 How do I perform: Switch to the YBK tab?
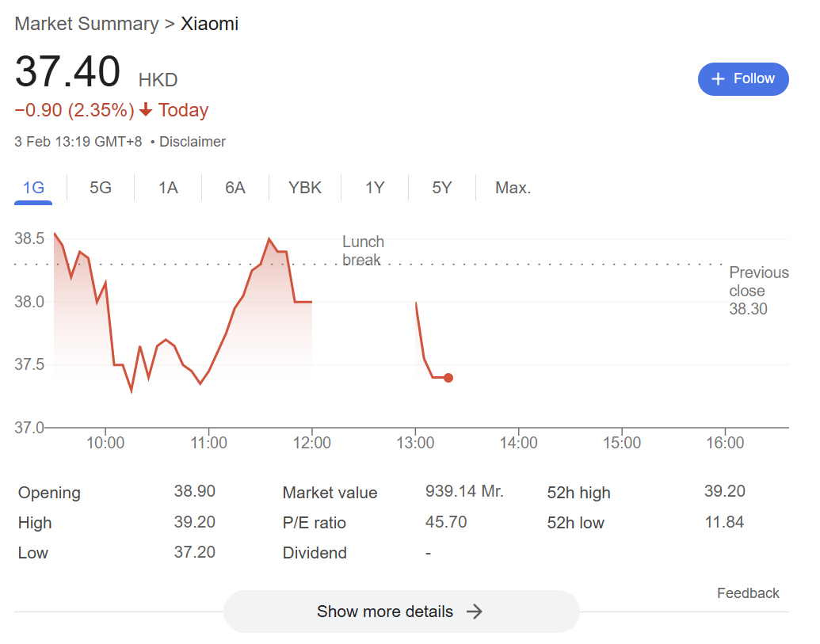pyautogui.click(x=304, y=187)
